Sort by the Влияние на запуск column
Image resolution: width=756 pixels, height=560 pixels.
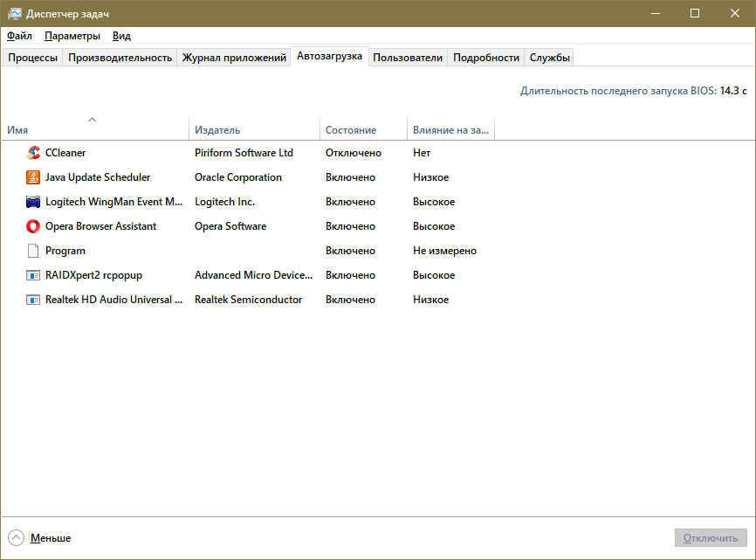pyautogui.click(x=450, y=130)
